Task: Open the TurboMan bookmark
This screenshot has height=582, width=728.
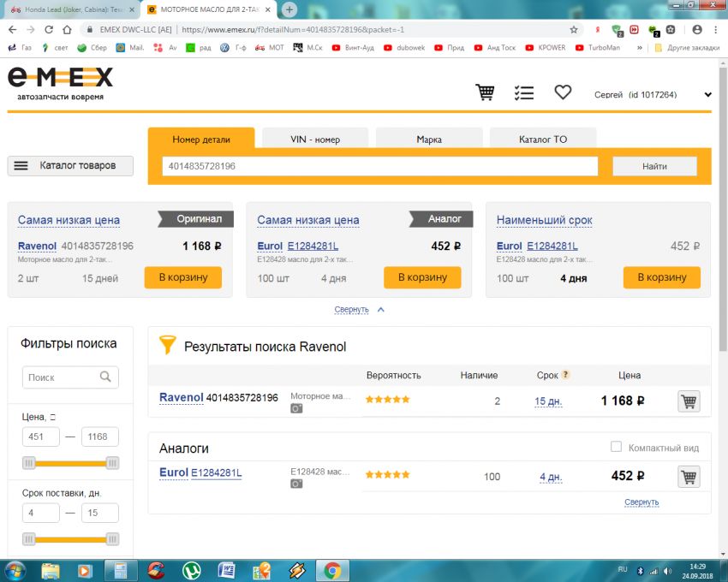Action: coord(598,48)
